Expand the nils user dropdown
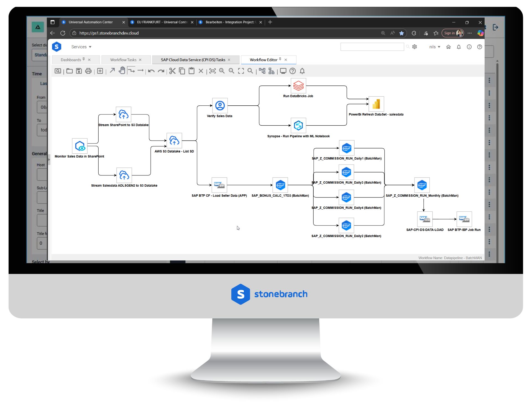The height and width of the screenshot is (409, 532). tap(434, 47)
